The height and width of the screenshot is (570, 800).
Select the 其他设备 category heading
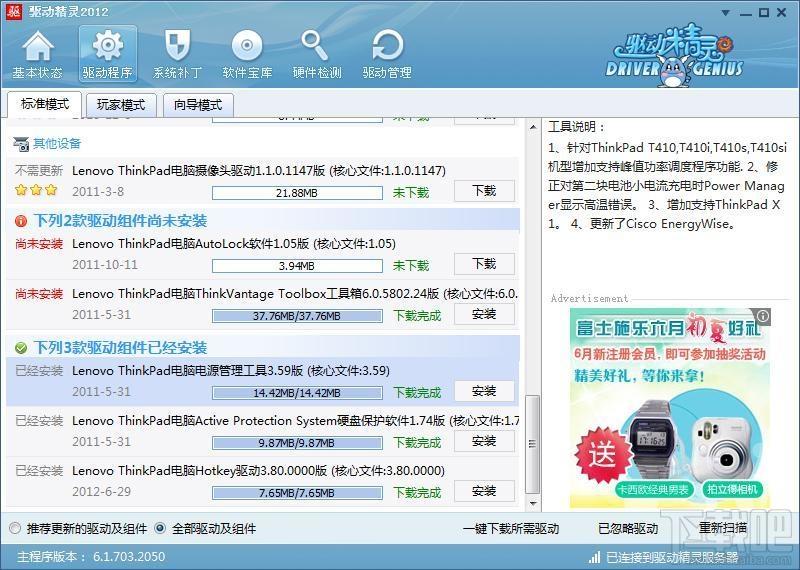57,143
